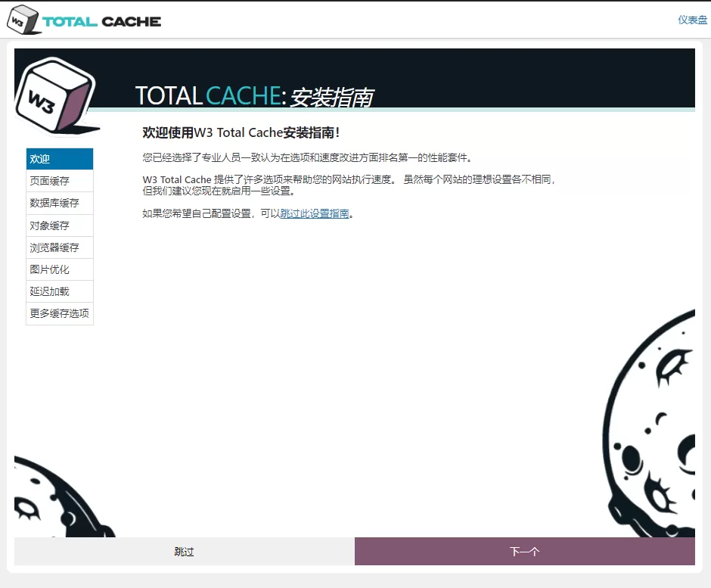Select the 对象缓存 sidebar entry
711x588 pixels.
pos(59,225)
